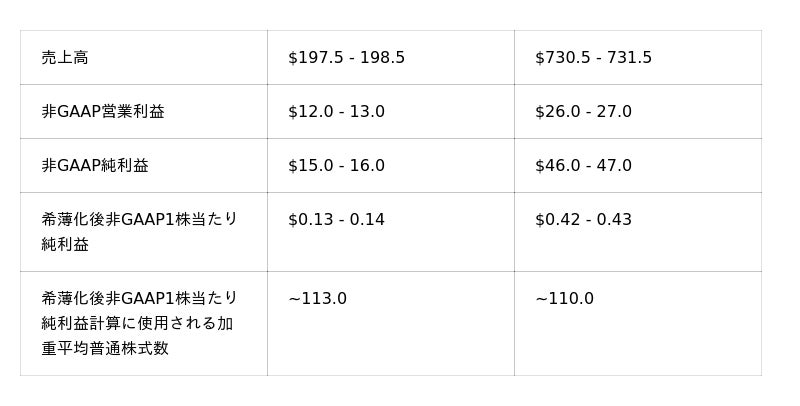Screen dimensions: 800x406
Task: Select the ~110.0 share count cell
Action: point(564,299)
